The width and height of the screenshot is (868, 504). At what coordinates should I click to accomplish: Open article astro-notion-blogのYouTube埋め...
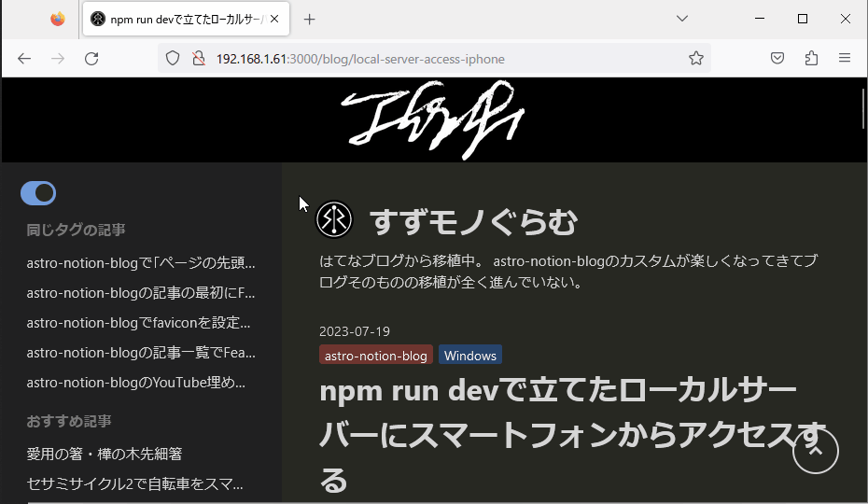pyautogui.click(x=136, y=382)
